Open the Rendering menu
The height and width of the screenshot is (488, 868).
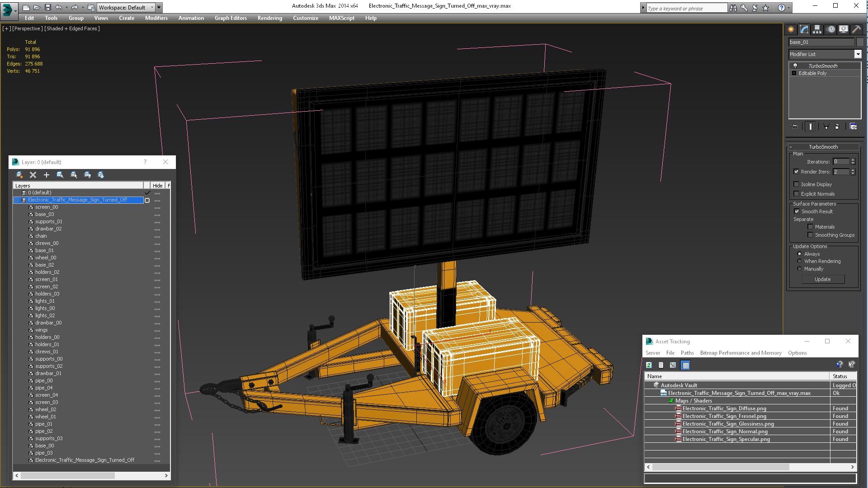269,18
